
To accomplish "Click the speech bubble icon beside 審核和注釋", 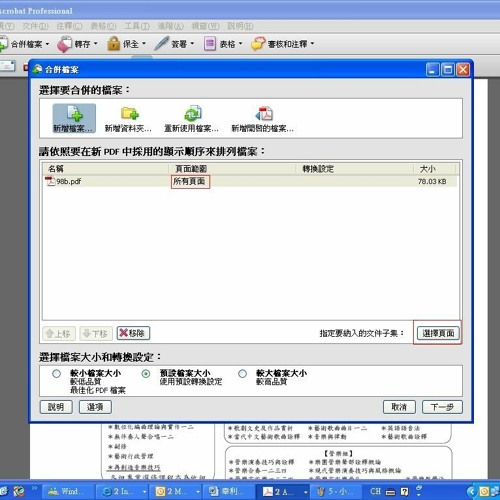I will [258, 44].
